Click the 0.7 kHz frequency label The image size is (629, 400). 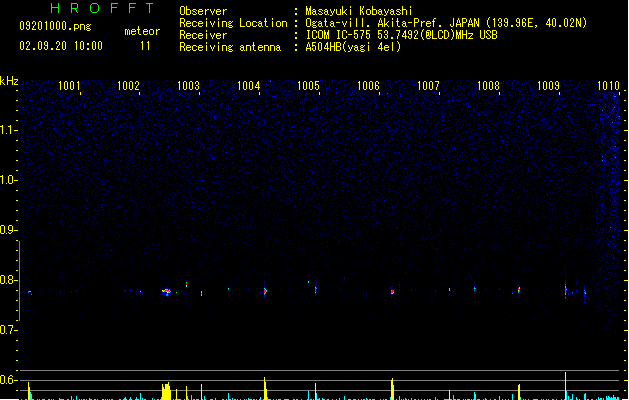point(8,330)
